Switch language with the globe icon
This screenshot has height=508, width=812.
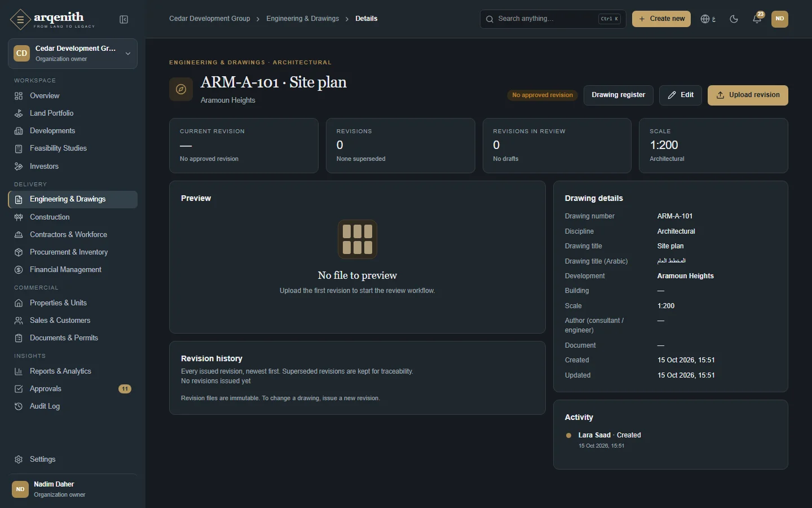coord(708,19)
